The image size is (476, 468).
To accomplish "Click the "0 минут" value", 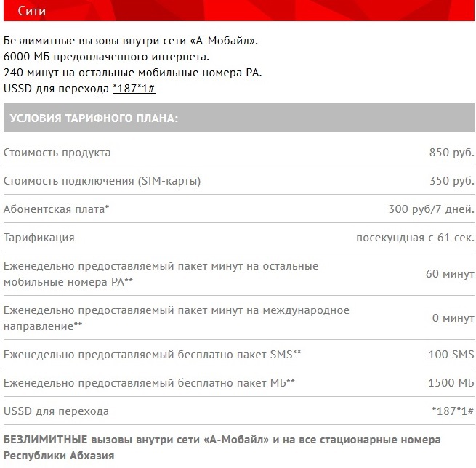I will tap(453, 318).
